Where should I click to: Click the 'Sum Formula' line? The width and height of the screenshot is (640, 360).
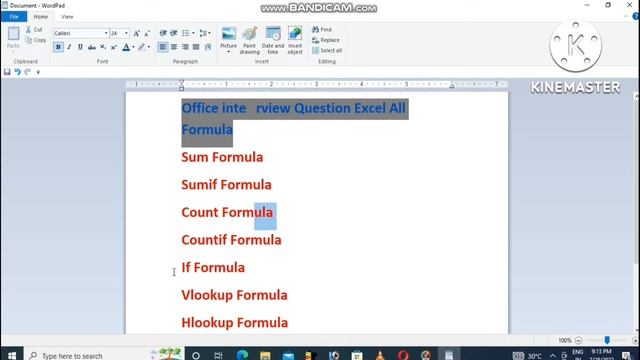[x=222, y=157]
